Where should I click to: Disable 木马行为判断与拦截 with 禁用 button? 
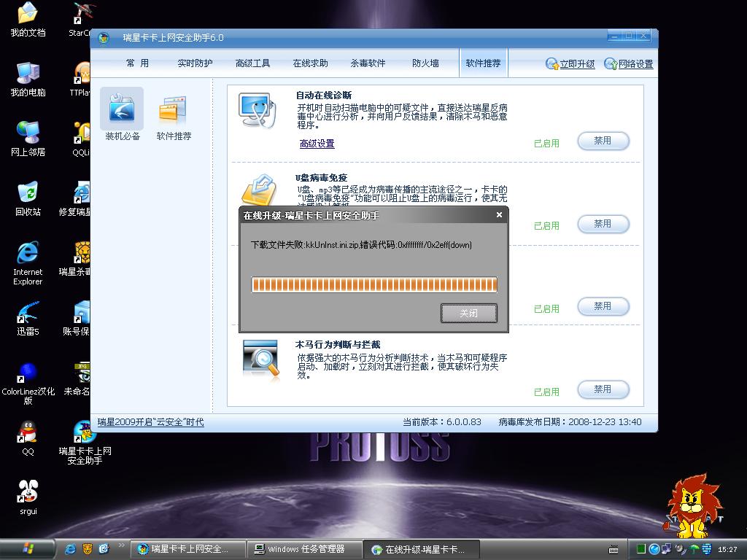603,389
